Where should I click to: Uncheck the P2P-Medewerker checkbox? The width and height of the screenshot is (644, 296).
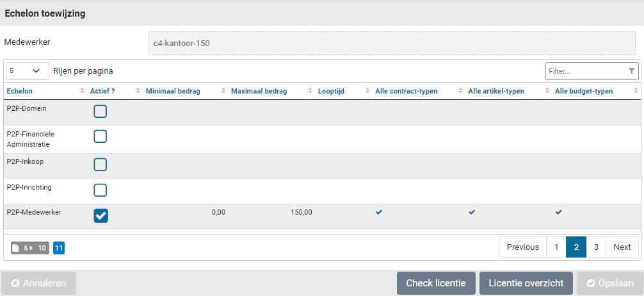click(101, 216)
